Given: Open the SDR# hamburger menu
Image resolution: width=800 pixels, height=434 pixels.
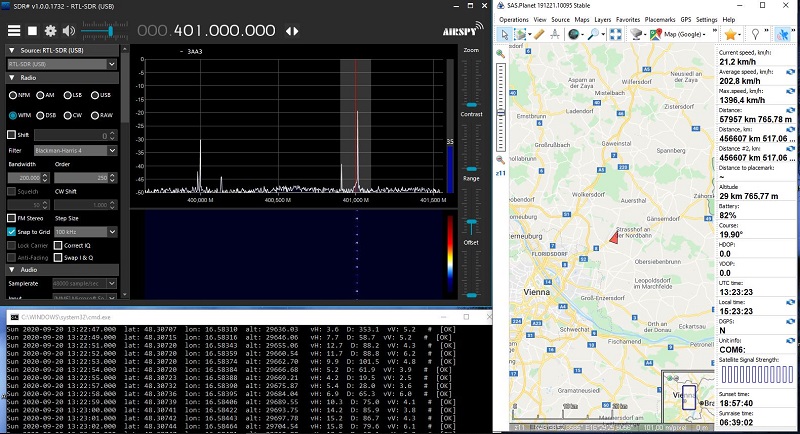Looking at the screenshot, I should [14, 31].
